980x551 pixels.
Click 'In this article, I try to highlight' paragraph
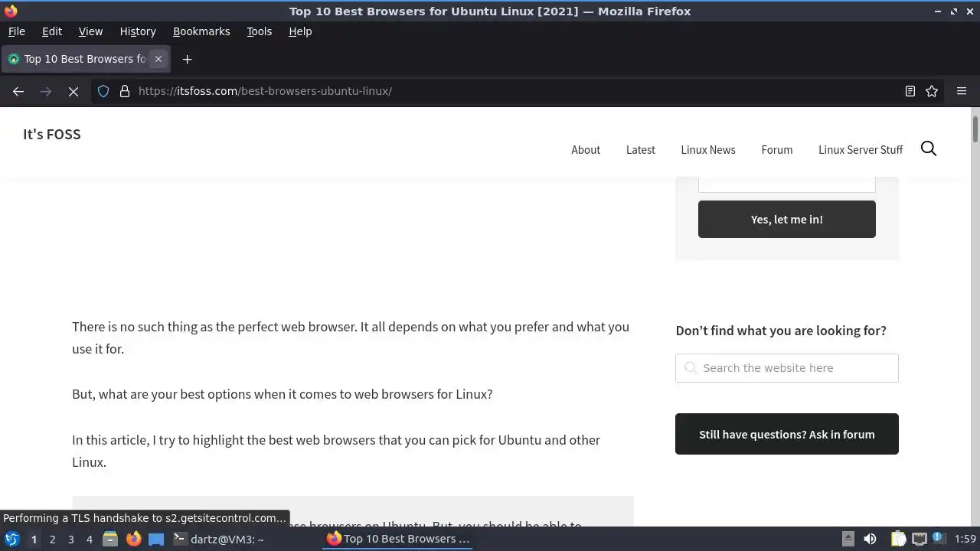336,451
